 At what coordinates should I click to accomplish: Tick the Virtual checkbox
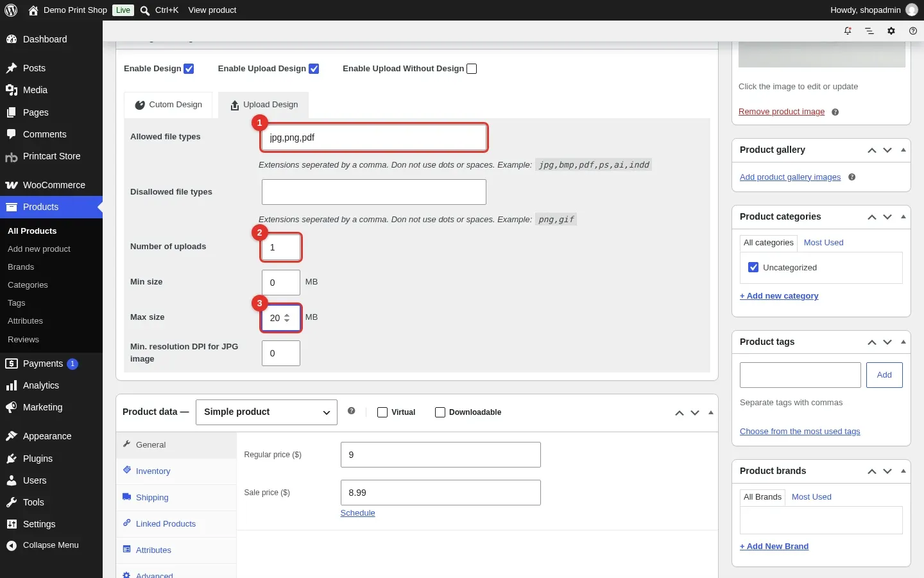pos(382,412)
